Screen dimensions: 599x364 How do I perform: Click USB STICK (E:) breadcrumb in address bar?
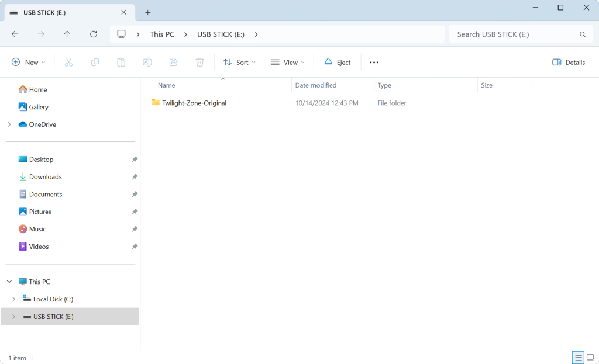(221, 34)
